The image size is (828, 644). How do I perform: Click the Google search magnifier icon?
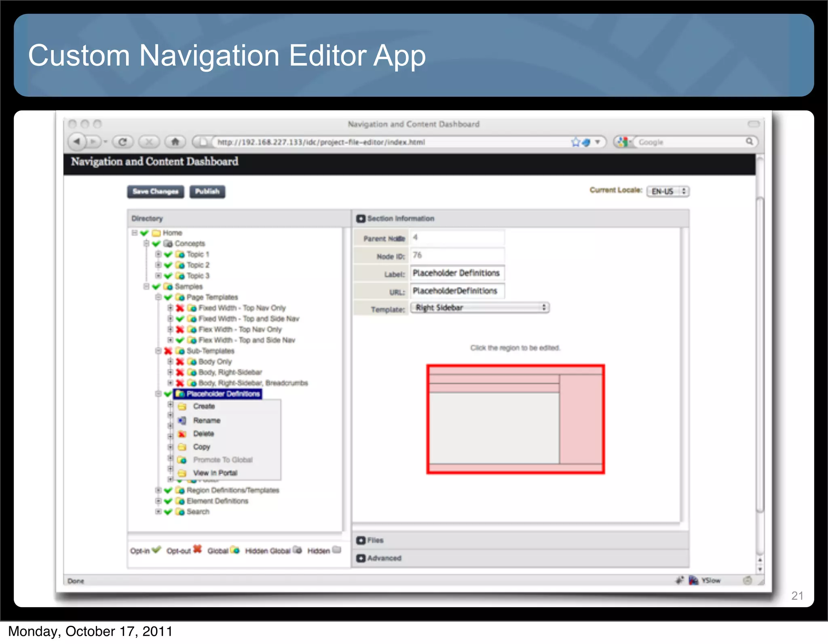(749, 141)
